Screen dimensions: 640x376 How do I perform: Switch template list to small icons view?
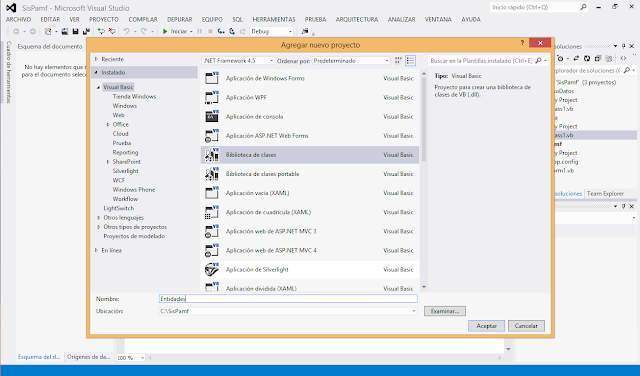coord(398,61)
